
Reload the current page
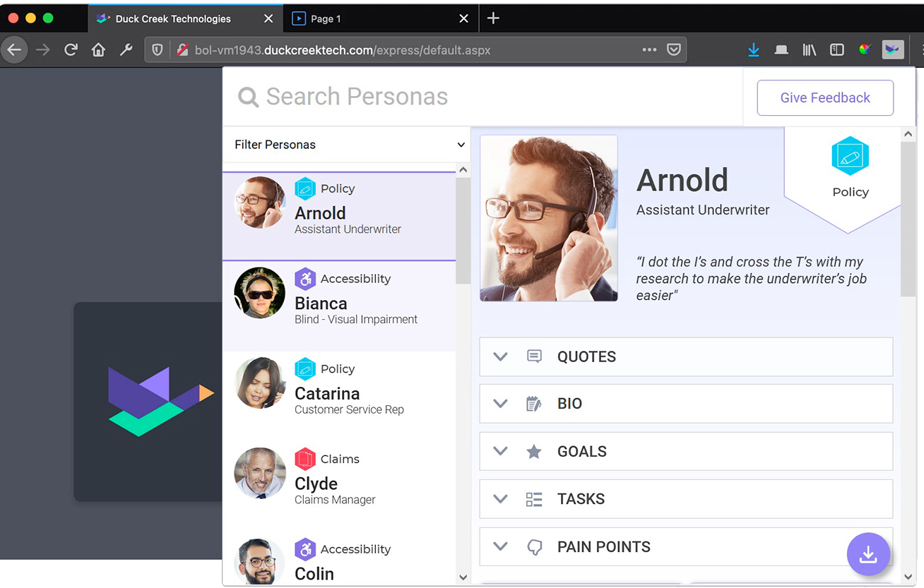tap(71, 50)
